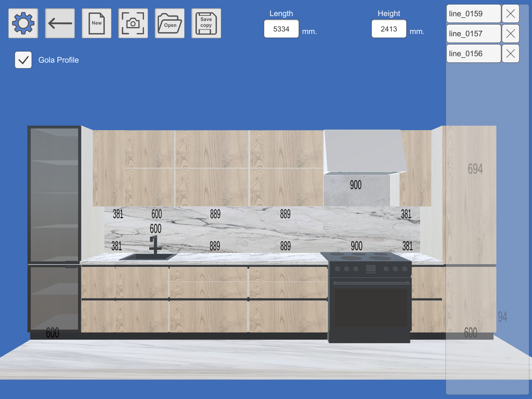Edit the Length field showing 5334
Screen dimensions: 532x399
coord(281,29)
